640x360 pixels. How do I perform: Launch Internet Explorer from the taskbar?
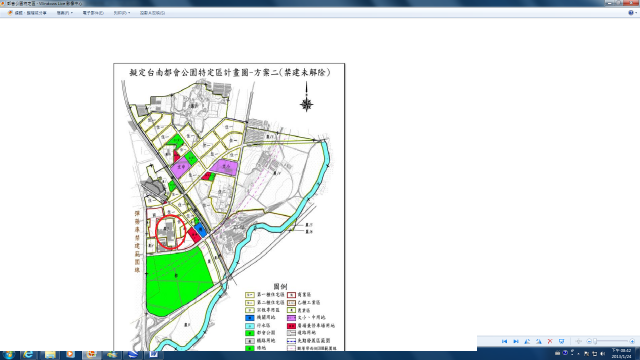coord(28,354)
